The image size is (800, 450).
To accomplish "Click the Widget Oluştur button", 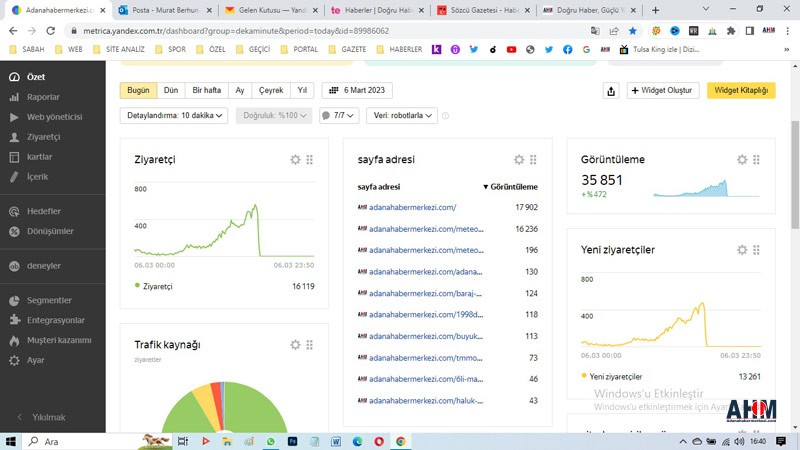I will (x=663, y=91).
